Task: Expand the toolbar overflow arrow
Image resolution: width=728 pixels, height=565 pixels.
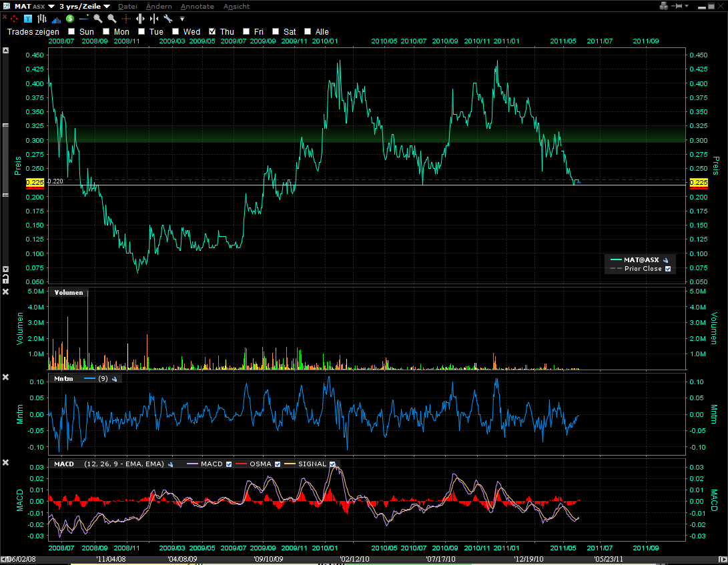Action: pos(181,19)
